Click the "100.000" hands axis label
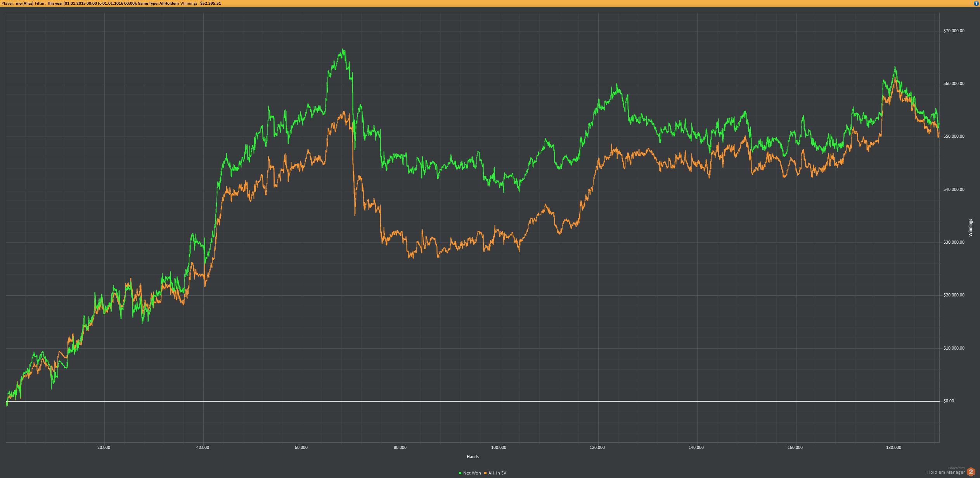The image size is (980, 478). point(499,447)
